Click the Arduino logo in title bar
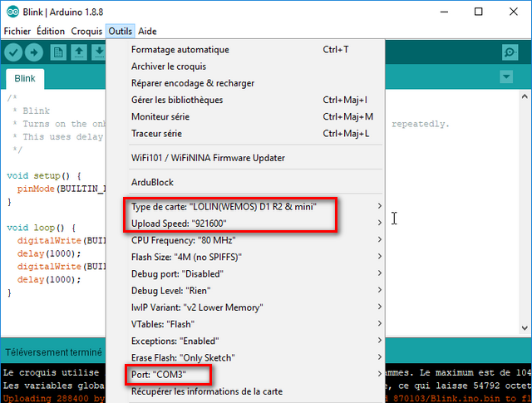 pyautogui.click(x=13, y=12)
